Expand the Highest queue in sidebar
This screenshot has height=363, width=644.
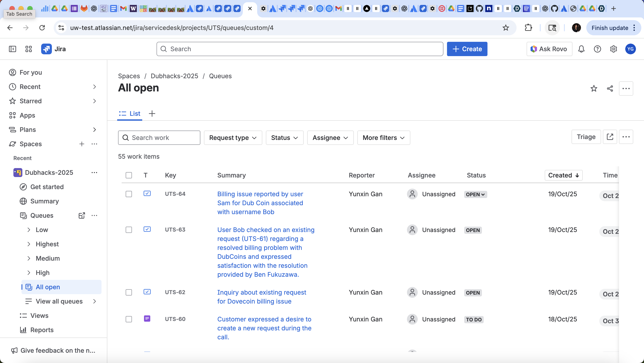29,244
